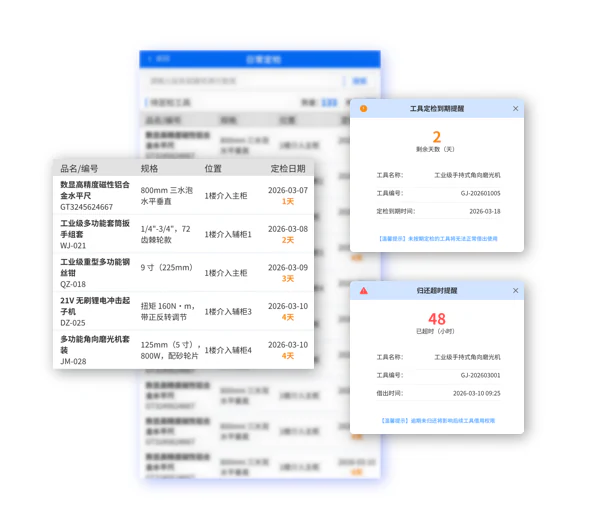Select row DZ-025 锂电冲击起子机

(x=184, y=312)
